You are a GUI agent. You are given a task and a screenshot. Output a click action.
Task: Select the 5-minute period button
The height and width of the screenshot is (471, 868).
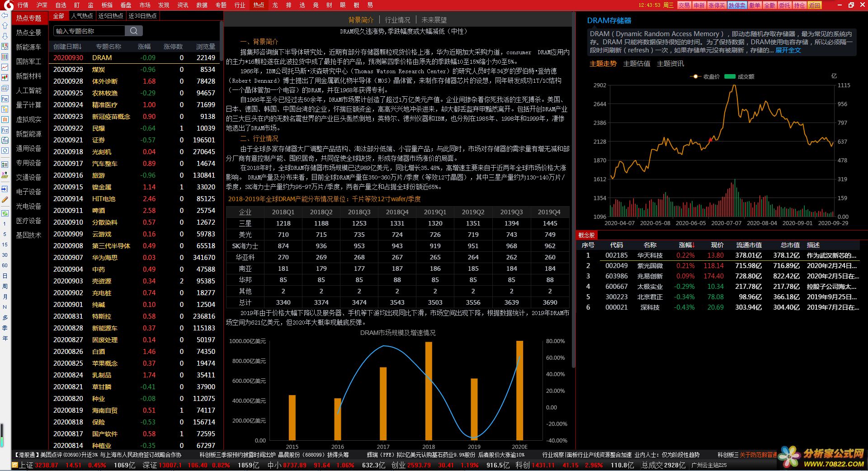pos(5,234)
